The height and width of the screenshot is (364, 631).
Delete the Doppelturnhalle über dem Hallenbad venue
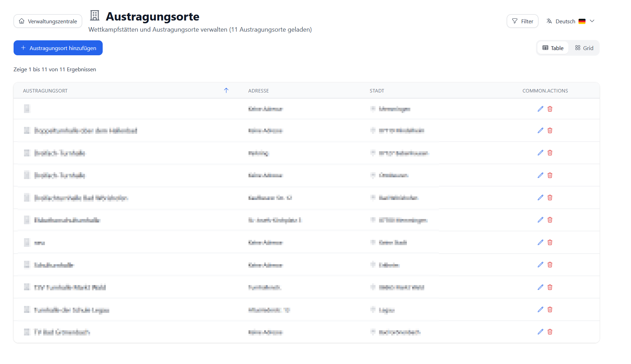[x=550, y=130]
